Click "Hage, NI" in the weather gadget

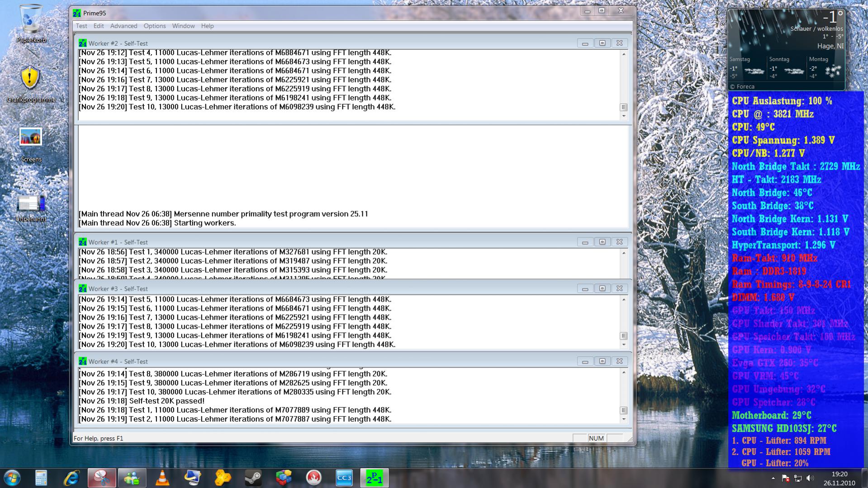[830, 46]
